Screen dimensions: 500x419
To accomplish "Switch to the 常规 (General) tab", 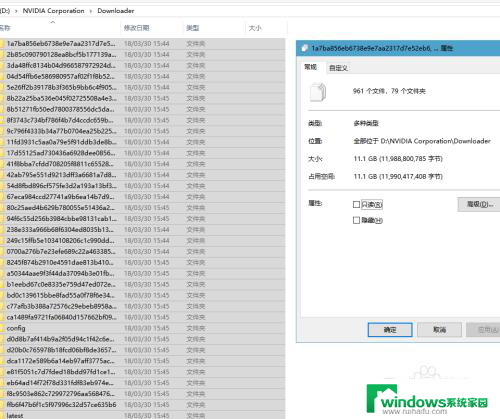I will point(310,67).
